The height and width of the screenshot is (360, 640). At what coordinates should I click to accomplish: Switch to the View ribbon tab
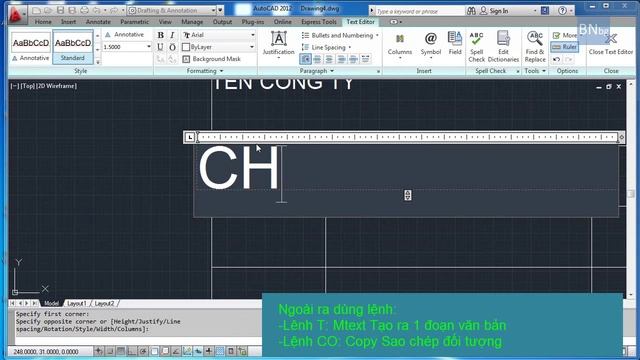165,22
